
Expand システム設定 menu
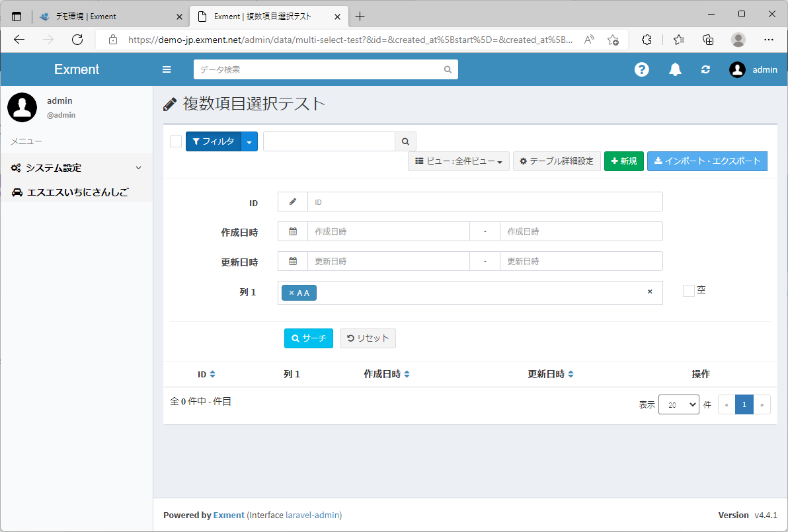click(x=77, y=168)
